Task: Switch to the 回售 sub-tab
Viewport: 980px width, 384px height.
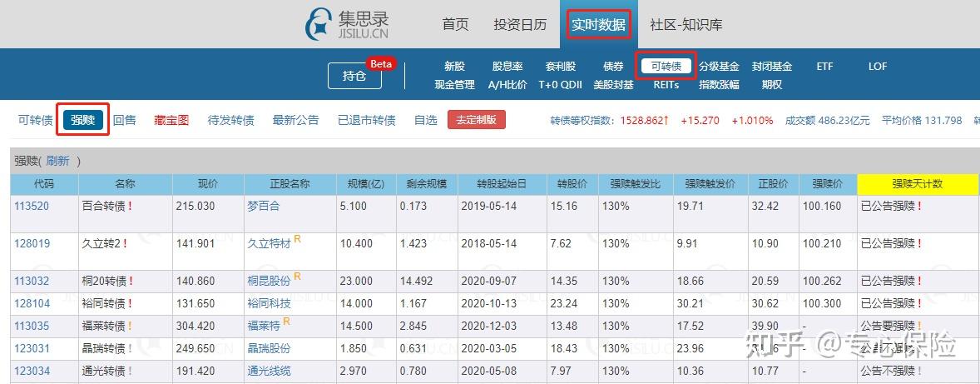Action: (x=125, y=120)
